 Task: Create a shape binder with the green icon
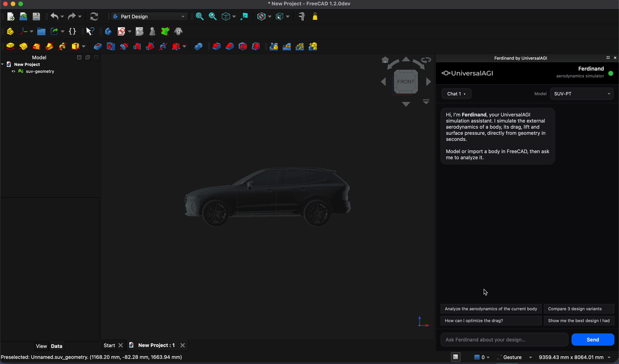pyautogui.click(x=166, y=31)
